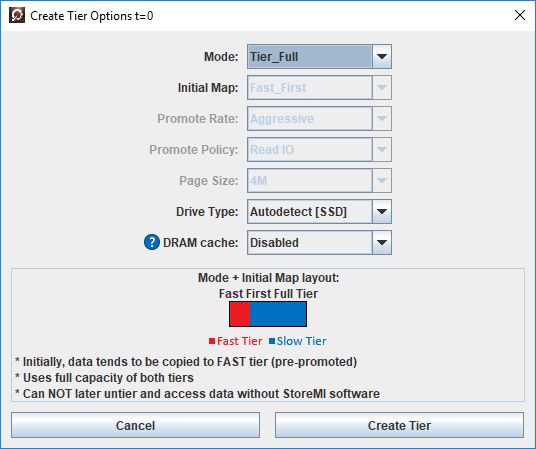Click the red fast tier bar segment
Viewport: 536px width, 449px height.
(240, 314)
